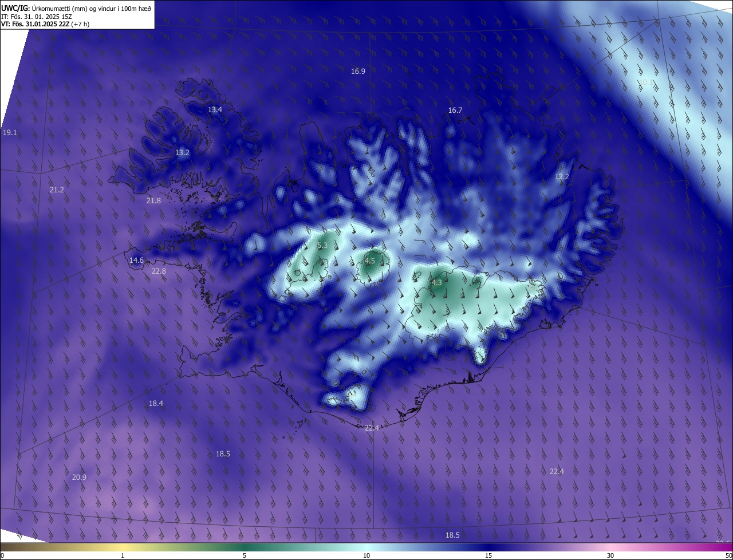Click the 4.3 value on the map
Image resolution: width=733 pixels, height=560 pixels.
(436, 282)
